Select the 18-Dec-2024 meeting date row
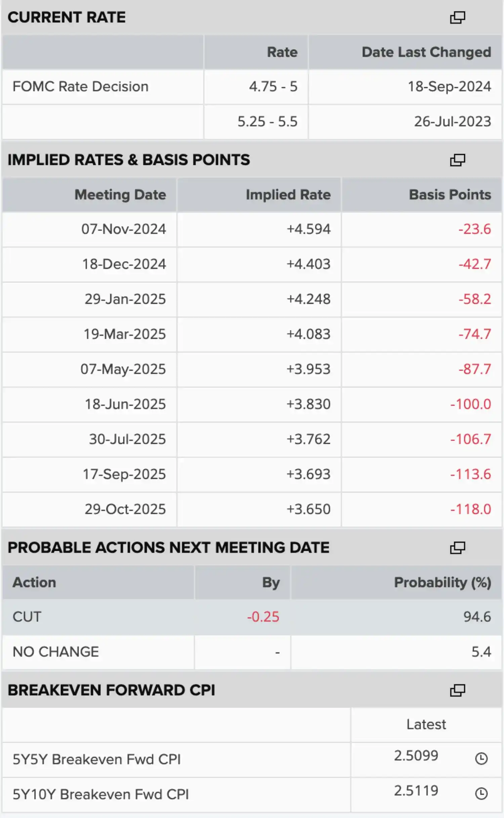This screenshot has height=818, width=504. pos(252,264)
